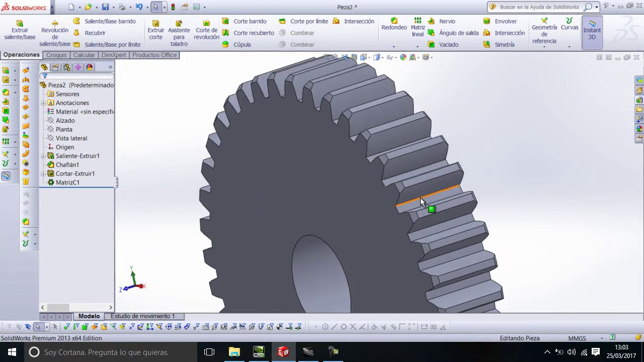This screenshot has height=362, width=644.
Task: Switch to Estudio de movimiento 1 tab
Action: point(143,316)
